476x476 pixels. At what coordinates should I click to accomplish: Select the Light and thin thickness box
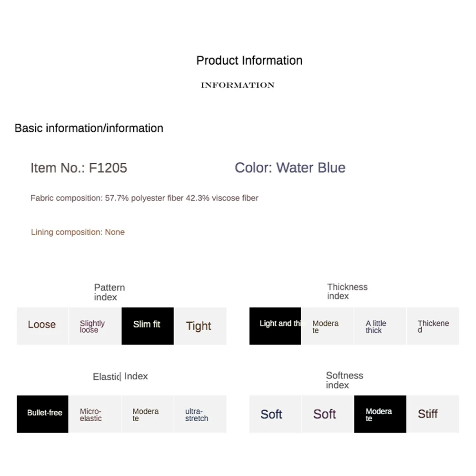point(275,326)
